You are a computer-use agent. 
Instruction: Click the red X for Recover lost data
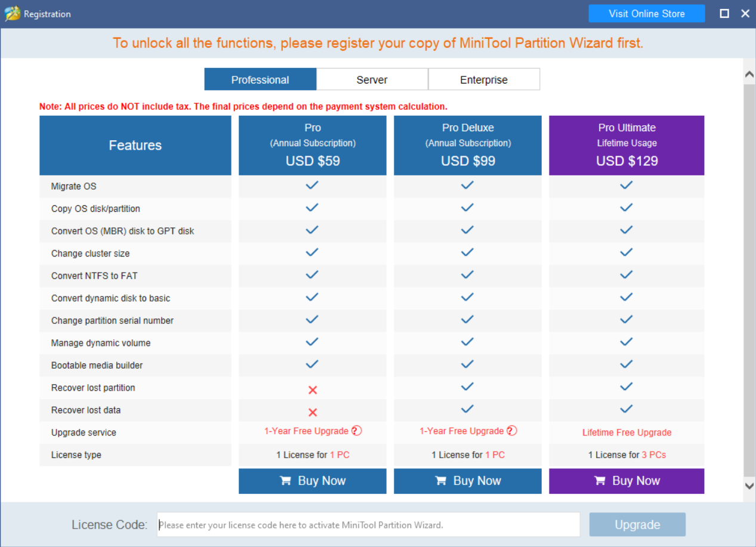(312, 412)
